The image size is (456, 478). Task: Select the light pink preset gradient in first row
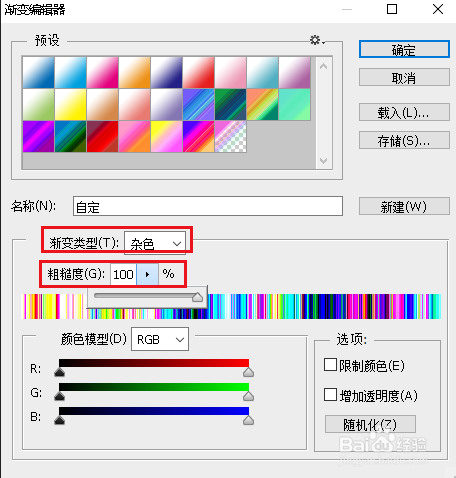230,72
